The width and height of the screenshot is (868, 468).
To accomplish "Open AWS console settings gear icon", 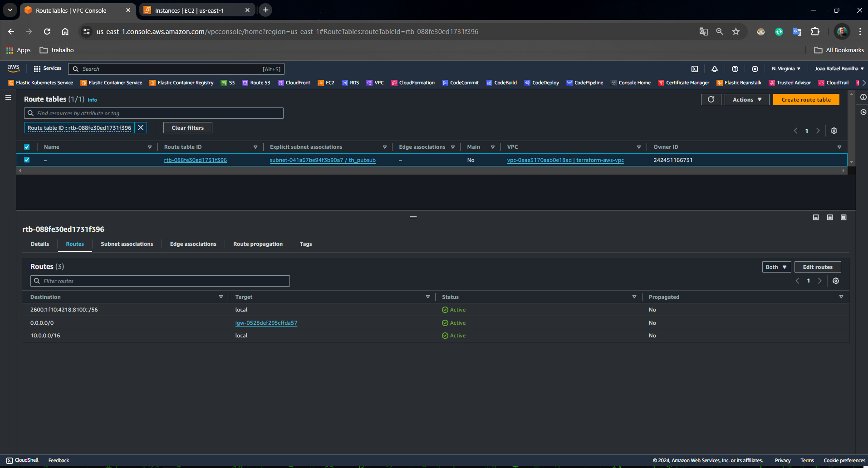I will tap(755, 69).
